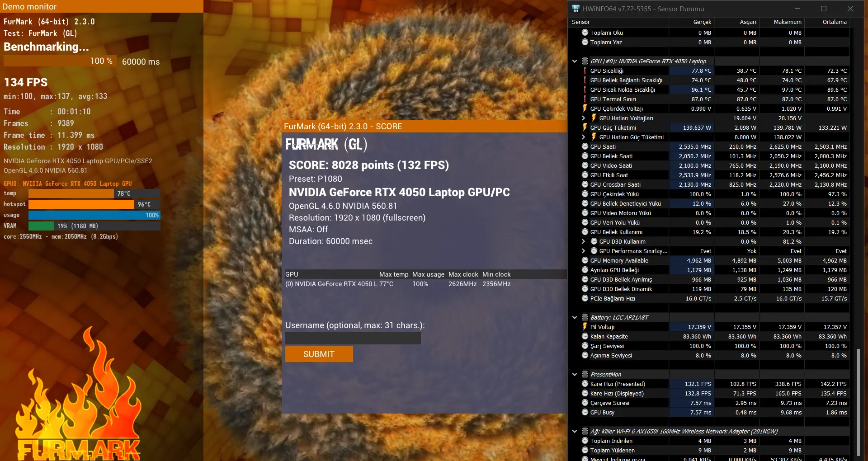Viewport: 868px width, 461px height.
Task: Click the Ortalama column header
Action: click(827, 22)
